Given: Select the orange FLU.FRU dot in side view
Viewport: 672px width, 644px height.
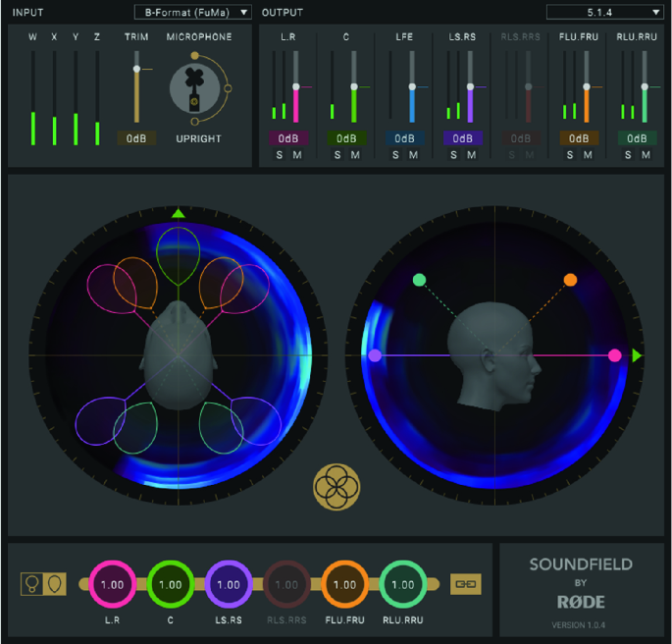Looking at the screenshot, I should (x=570, y=280).
